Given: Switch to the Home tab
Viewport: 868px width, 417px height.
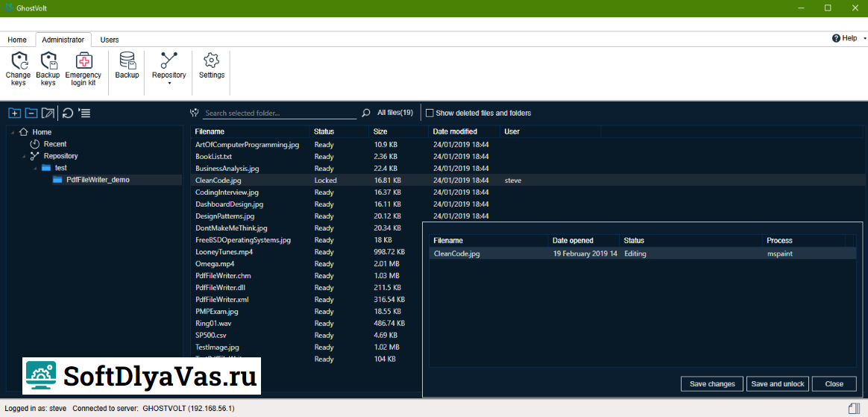Looking at the screenshot, I should click(x=17, y=40).
